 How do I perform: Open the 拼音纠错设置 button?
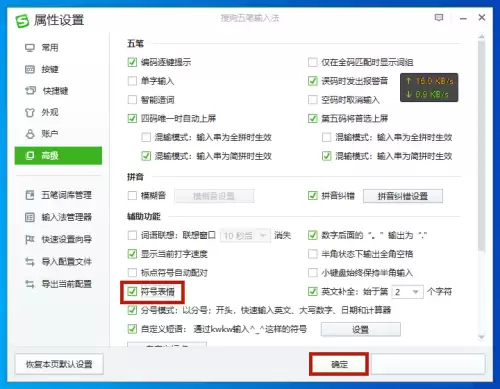click(x=403, y=196)
